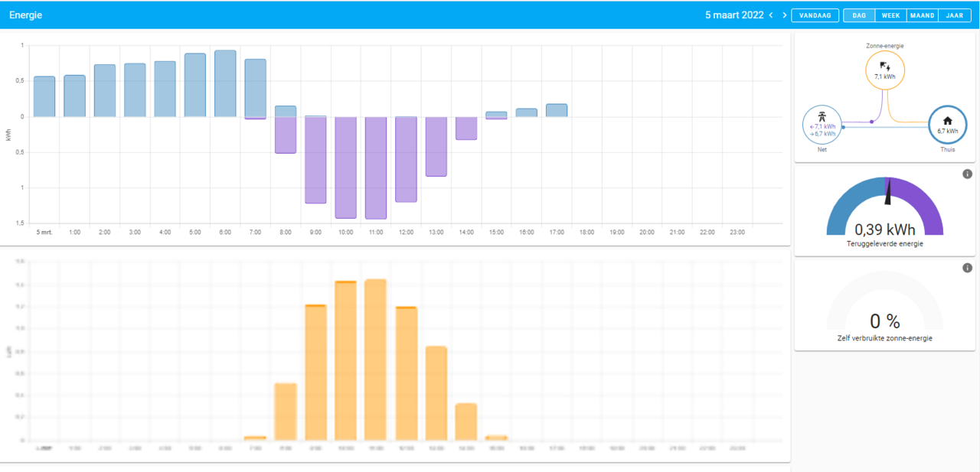
Task: Click the solar panel Zonne-energie icon
Action: (885, 67)
